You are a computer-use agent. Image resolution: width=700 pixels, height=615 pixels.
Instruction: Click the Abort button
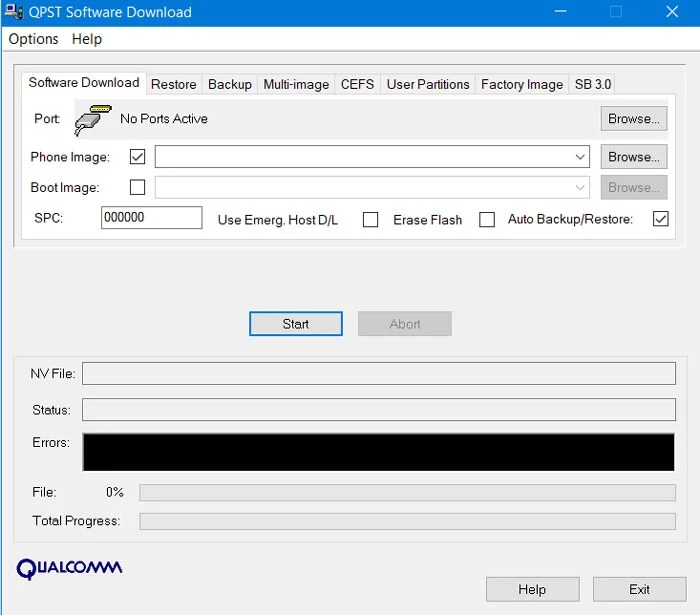point(404,324)
